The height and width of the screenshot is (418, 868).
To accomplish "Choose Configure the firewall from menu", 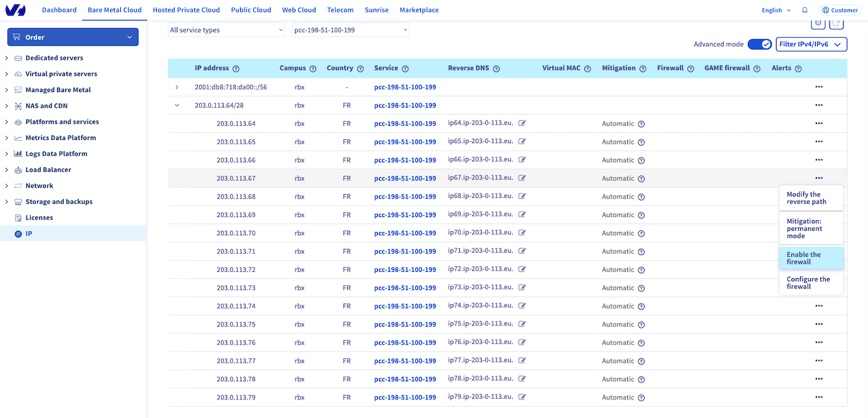I will [810, 283].
